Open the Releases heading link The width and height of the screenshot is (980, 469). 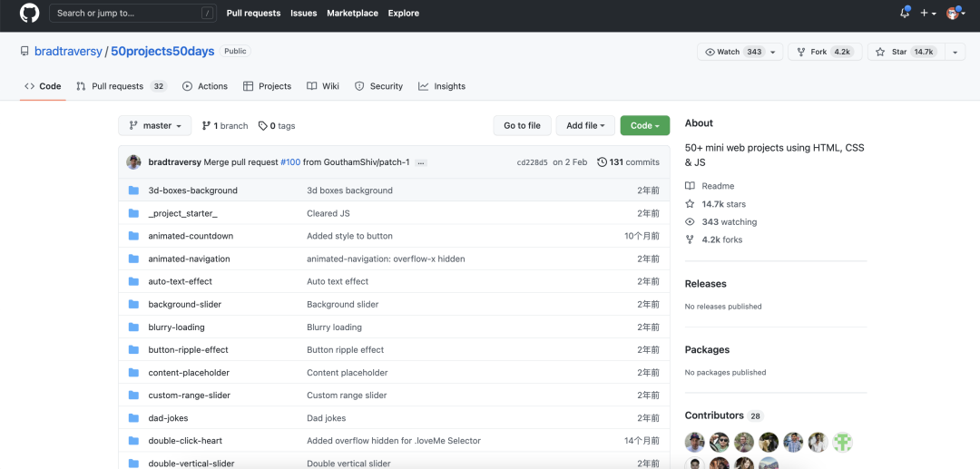click(x=706, y=284)
